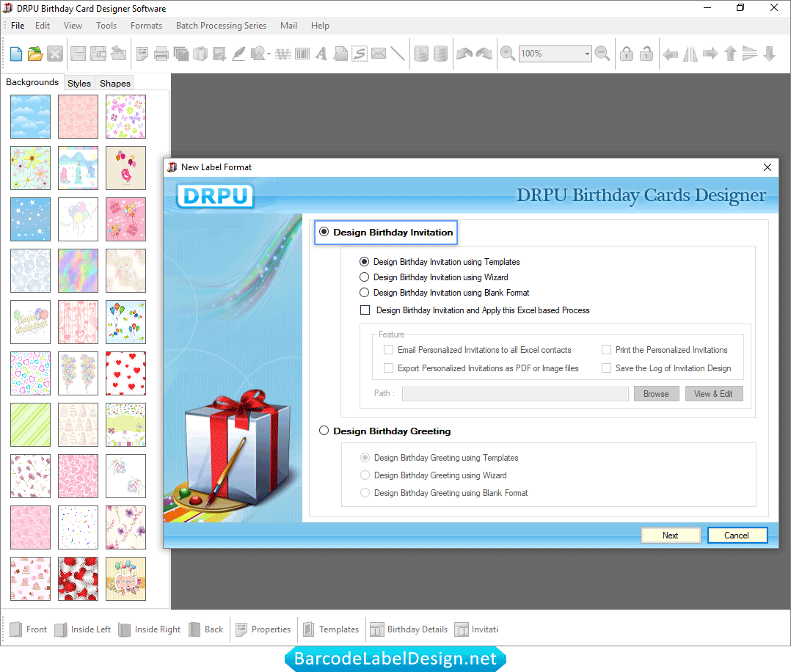
Task: Select the feather signature tool icon
Action: tap(238, 54)
